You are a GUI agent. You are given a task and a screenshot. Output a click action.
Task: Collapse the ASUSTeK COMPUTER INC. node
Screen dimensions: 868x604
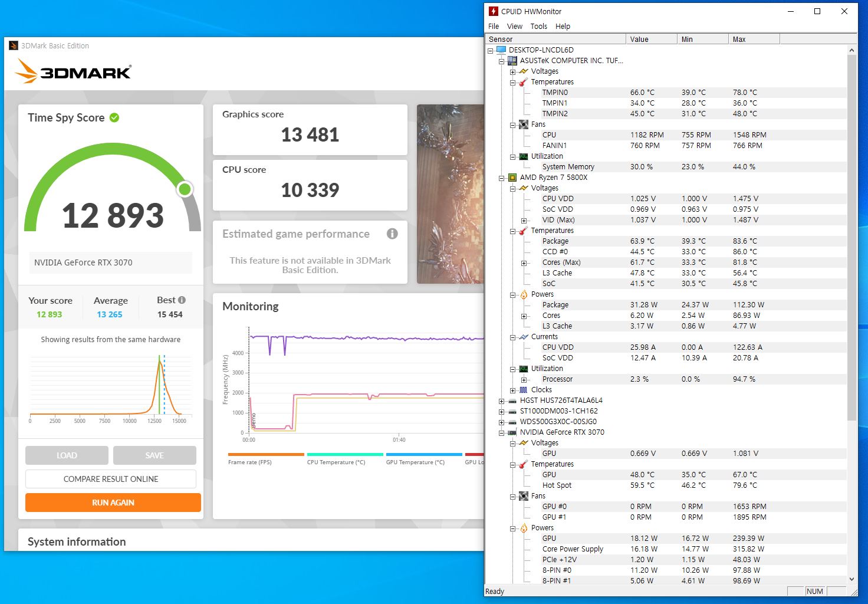click(501, 61)
